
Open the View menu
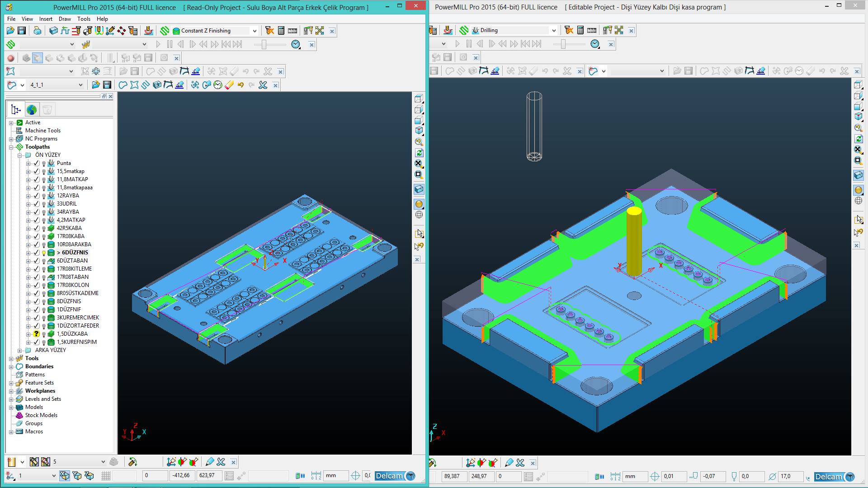click(x=27, y=19)
